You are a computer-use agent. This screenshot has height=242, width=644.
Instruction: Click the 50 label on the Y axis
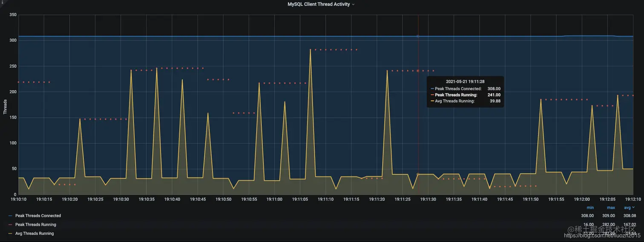pos(13,169)
